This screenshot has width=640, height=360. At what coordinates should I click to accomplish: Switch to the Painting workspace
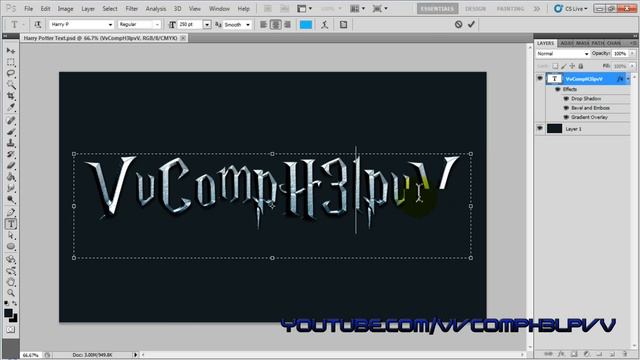pyautogui.click(x=510, y=9)
